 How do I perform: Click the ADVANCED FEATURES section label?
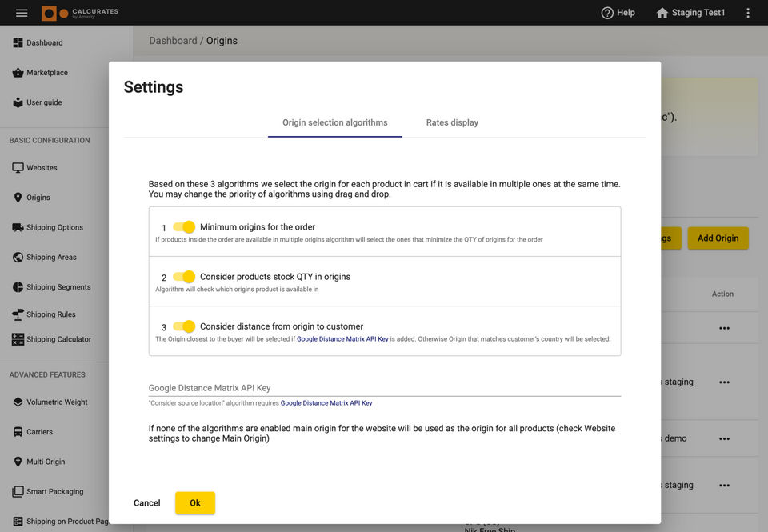(x=47, y=374)
